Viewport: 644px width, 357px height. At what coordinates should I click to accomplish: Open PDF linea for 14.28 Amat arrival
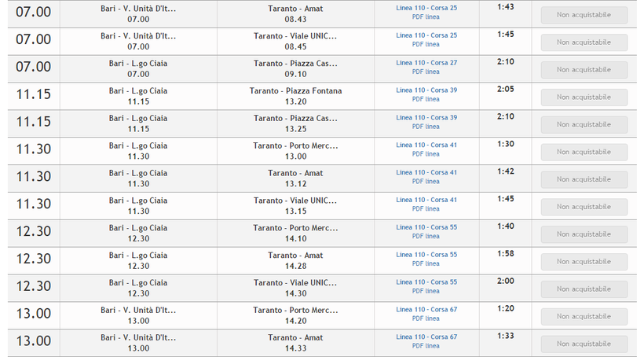[x=426, y=263]
